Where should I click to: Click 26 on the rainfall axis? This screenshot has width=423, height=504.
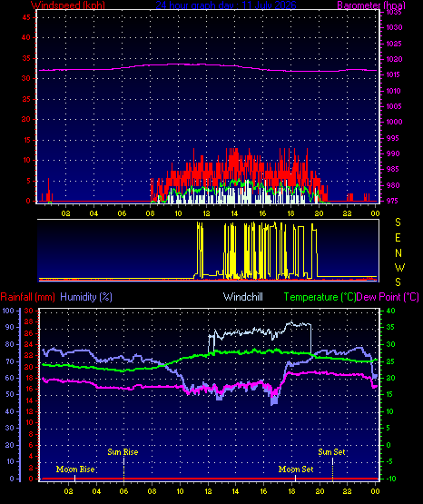click(x=29, y=333)
